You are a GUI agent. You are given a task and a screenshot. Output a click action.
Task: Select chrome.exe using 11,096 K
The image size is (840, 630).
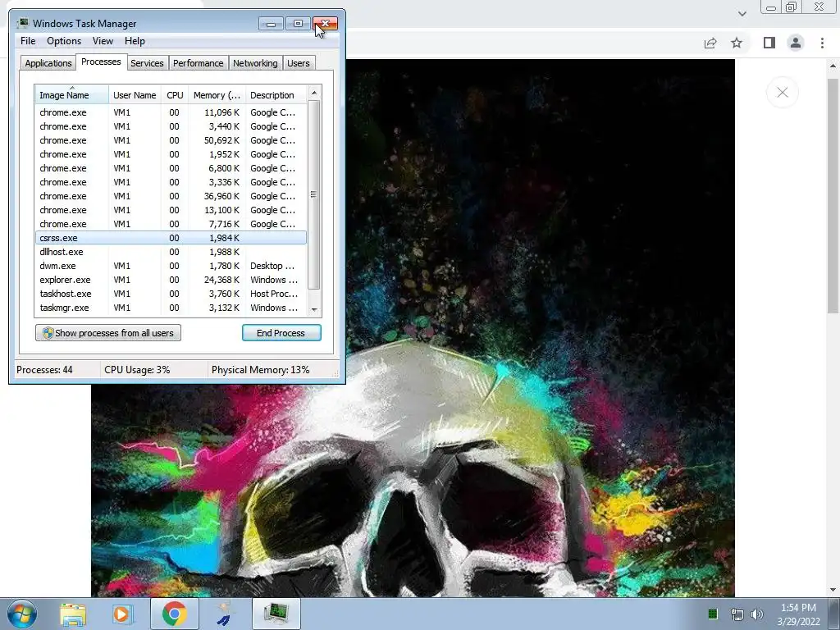(171, 112)
